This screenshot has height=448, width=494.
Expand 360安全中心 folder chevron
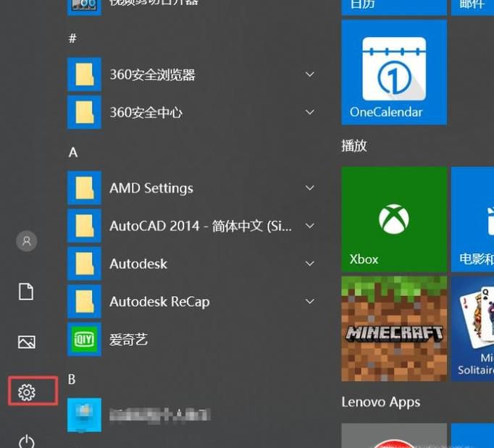[310, 112]
